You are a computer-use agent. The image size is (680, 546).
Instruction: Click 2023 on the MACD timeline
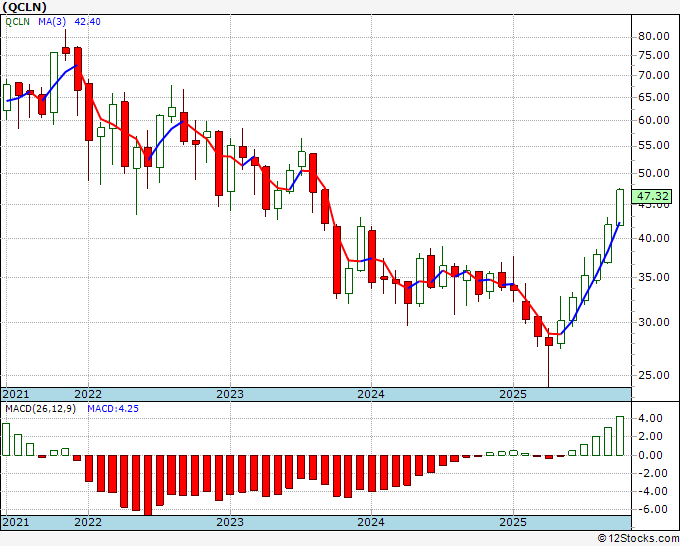[230, 522]
